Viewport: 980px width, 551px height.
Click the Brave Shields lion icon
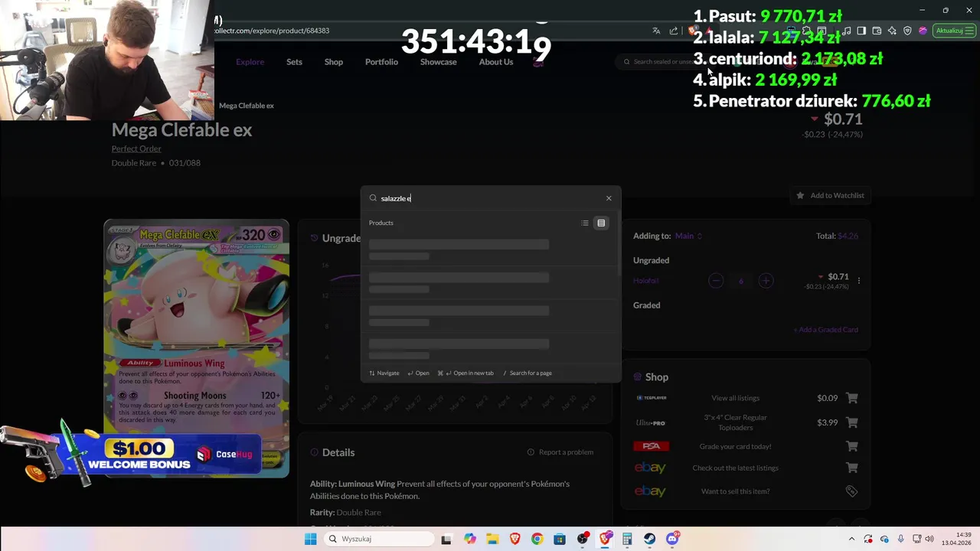(692, 31)
